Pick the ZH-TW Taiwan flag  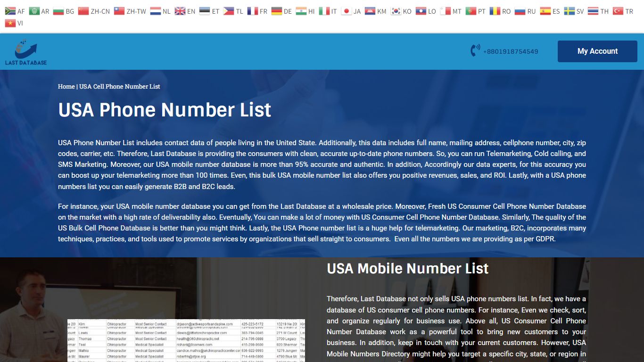130,11
